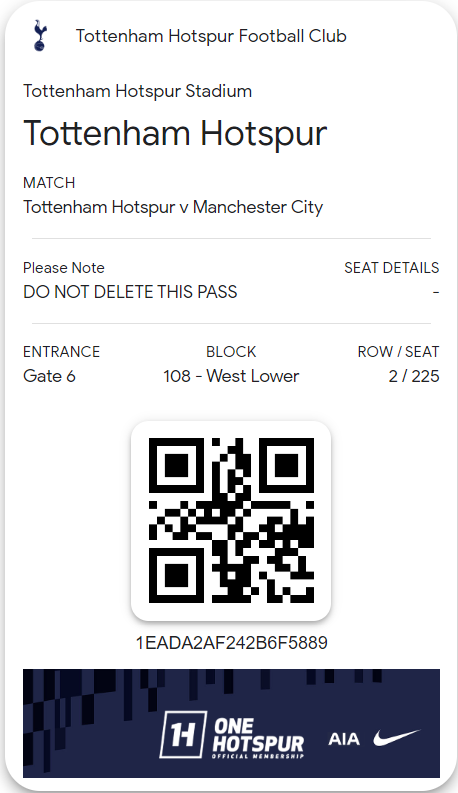458x793 pixels.
Task: Click the ENTRANCE label
Action: click(62, 351)
